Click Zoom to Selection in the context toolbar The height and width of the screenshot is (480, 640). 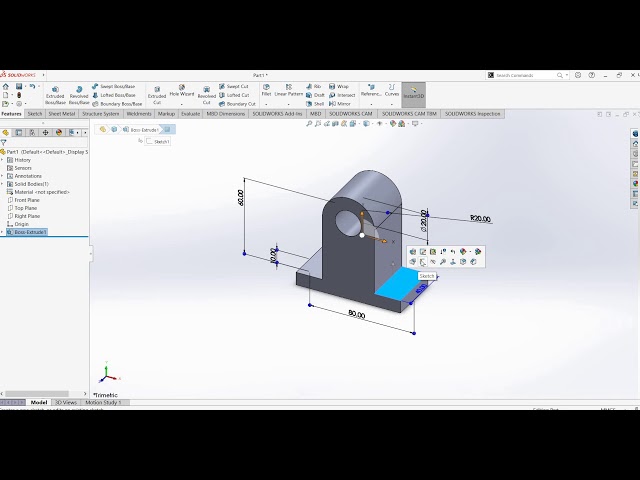443,262
